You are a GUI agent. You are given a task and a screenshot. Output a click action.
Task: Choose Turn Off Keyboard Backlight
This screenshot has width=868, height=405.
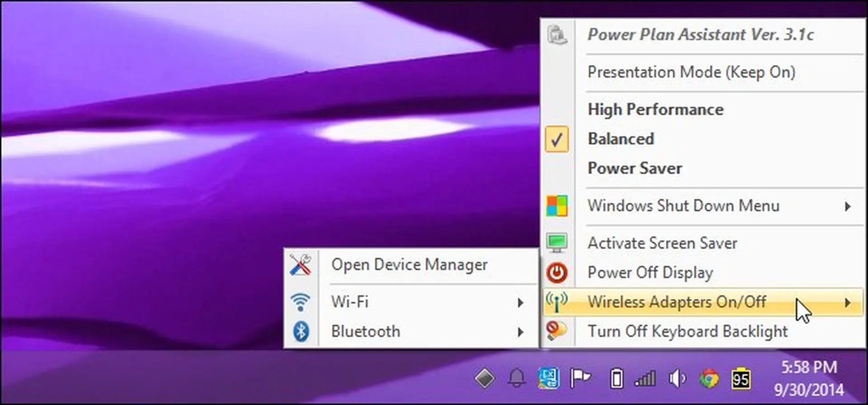pyautogui.click(x=687, y=331)
